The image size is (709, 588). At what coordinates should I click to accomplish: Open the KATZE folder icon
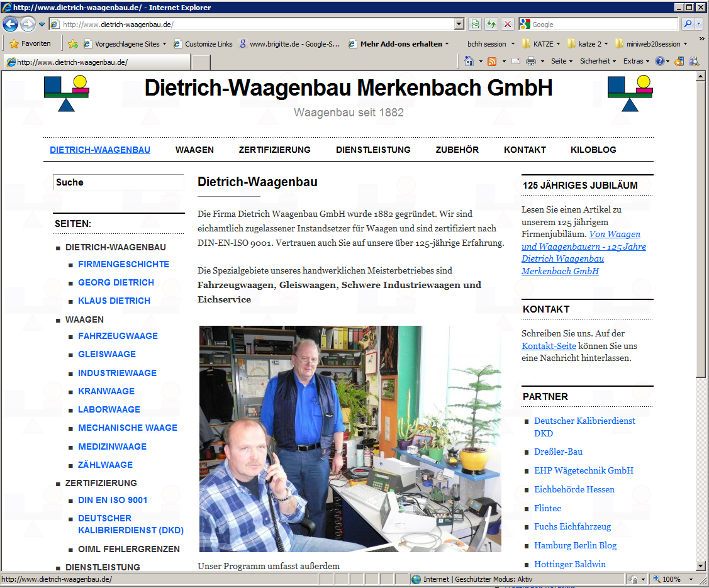click(x=526, y=44)
